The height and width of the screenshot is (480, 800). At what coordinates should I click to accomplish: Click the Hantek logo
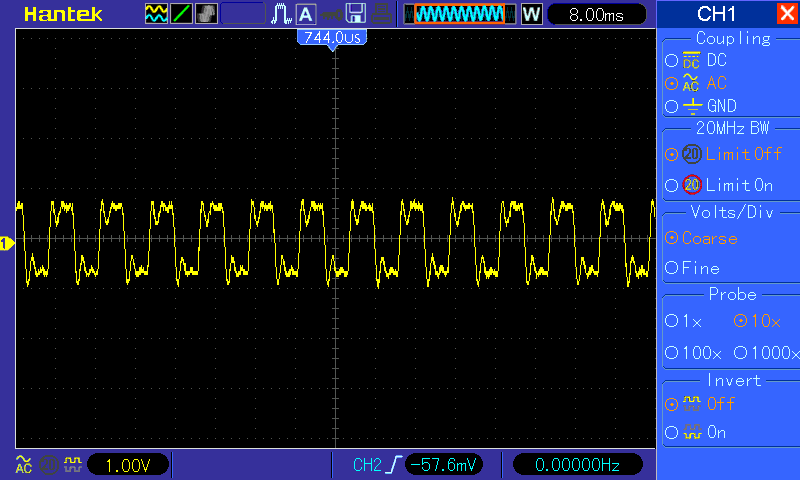tap(63, 14)
